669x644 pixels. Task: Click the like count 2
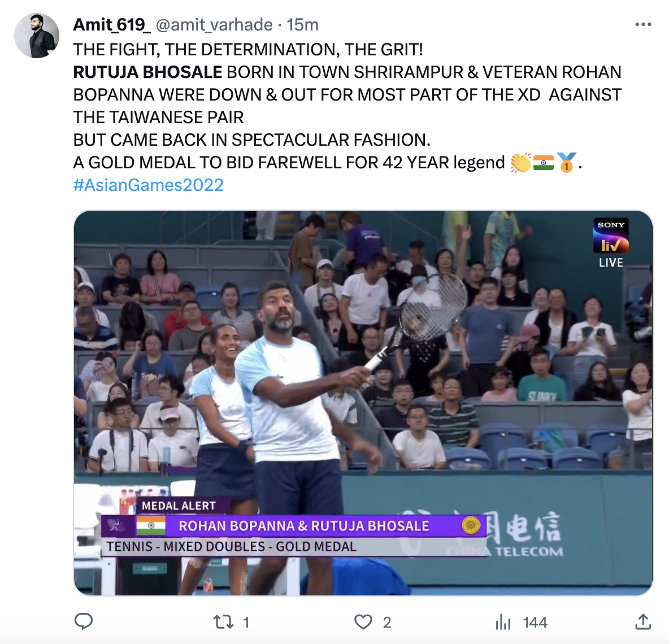(387, 622)
